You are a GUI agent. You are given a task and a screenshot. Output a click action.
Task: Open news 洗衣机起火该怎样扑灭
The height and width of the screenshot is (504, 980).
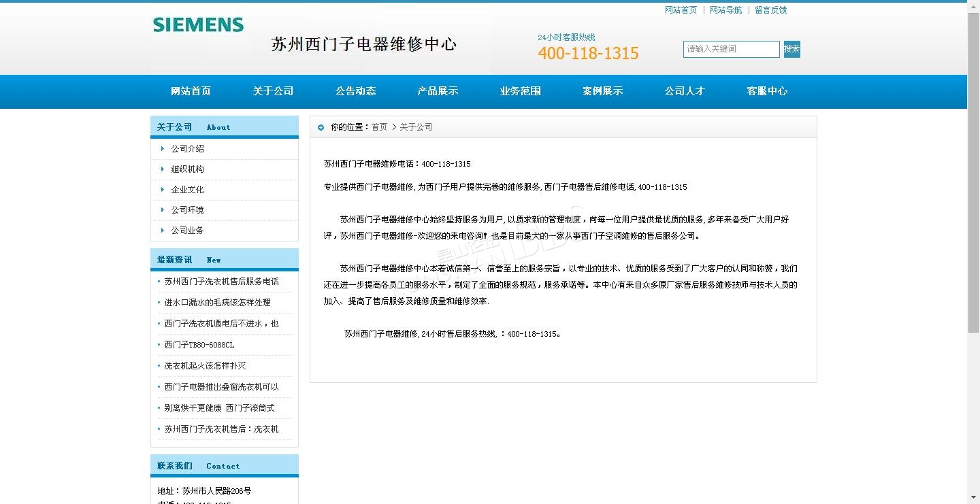point(205,365)
